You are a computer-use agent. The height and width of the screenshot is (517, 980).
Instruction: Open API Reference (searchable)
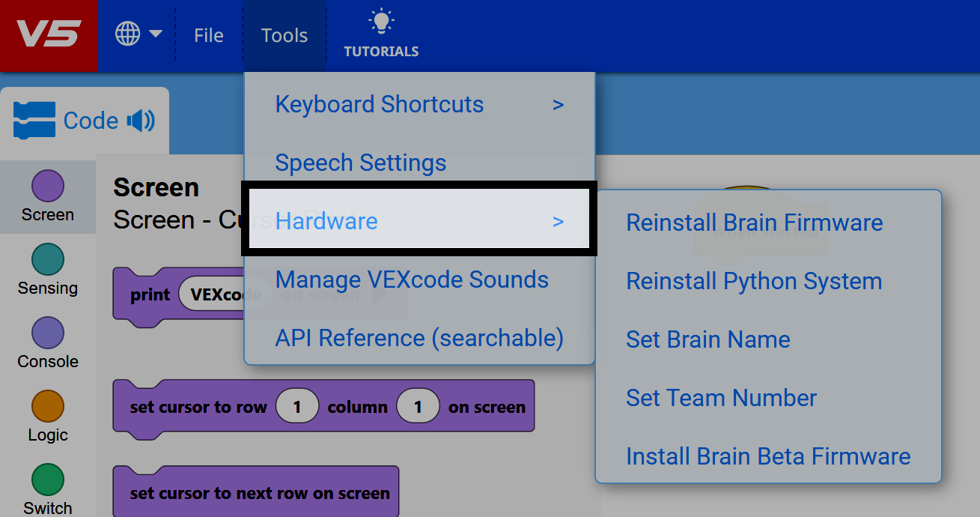tap(419, 338)
